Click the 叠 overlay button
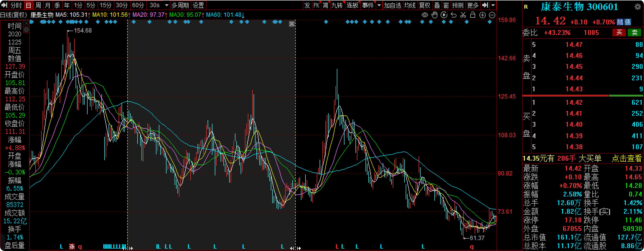This screenshot has width=644, height=251. point(437,5)
